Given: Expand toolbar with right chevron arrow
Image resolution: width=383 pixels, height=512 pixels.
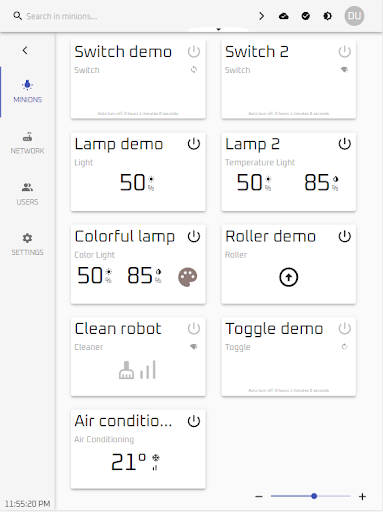Looking at the screenshot, I should [x=262, y=16].
